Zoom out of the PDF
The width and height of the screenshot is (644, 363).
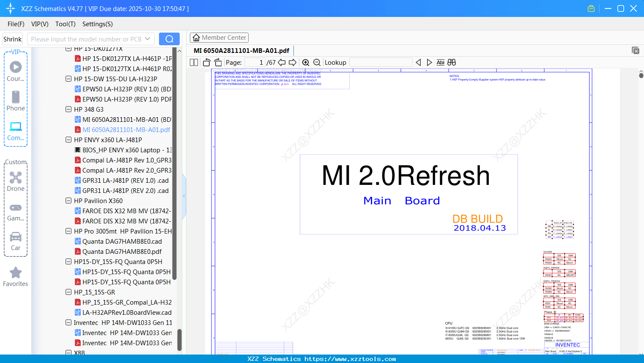coord(317,62)
